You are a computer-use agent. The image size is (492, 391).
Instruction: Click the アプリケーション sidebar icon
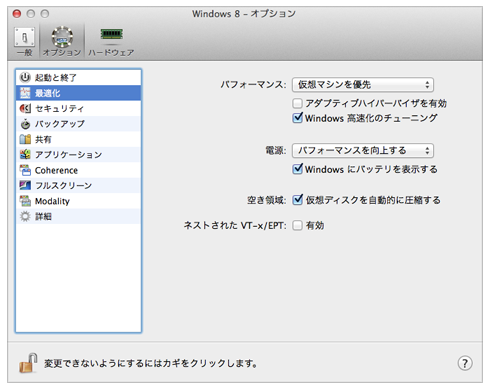[x=25, y=155]
